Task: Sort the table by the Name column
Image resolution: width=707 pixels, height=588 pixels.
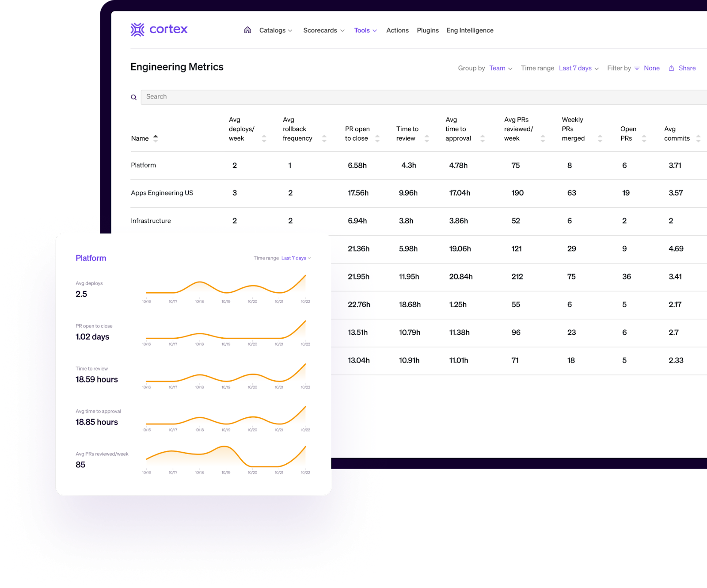Action: tap(156, 138)
